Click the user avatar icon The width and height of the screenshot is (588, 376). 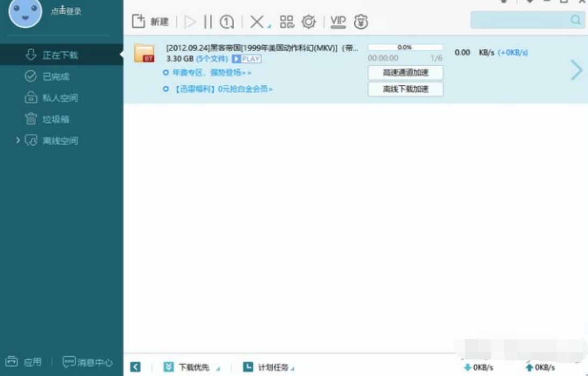coord(25,12)
